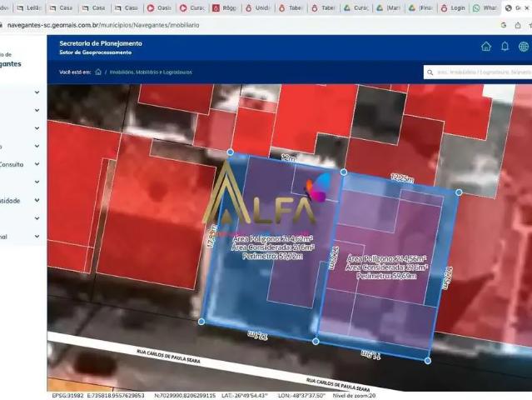Screen dimensions: 532x400
Task: Click the top-right vertex handle of the right polygon
Action: coord(459,192)
